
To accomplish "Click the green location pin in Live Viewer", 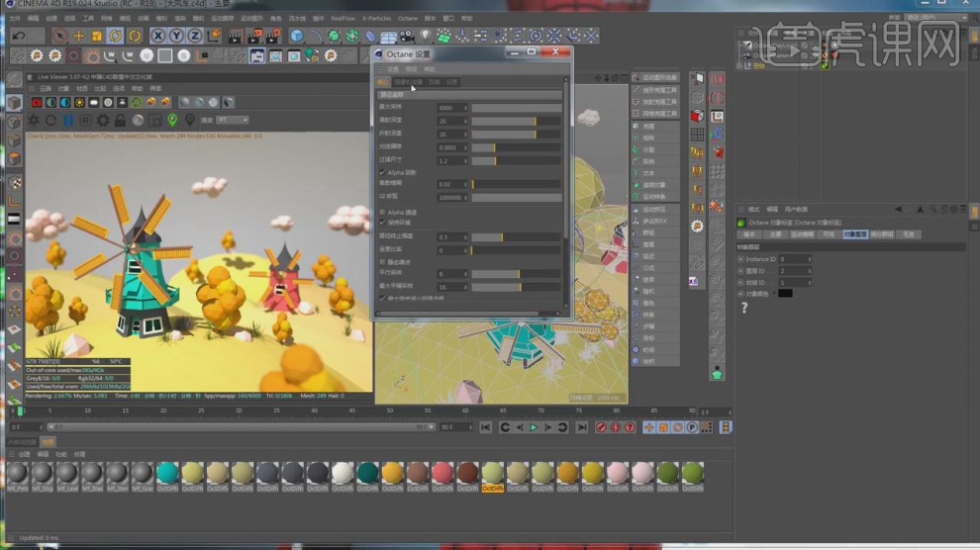I will pyautogui.click(x=172, y=121).
